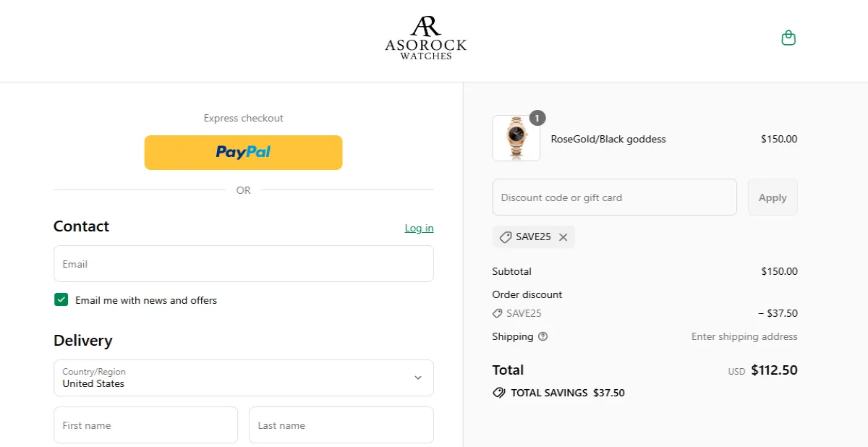This screenshot has width=868, height=447.
Task: Open the Country/Region dropdown
Action: pos(243,378)
